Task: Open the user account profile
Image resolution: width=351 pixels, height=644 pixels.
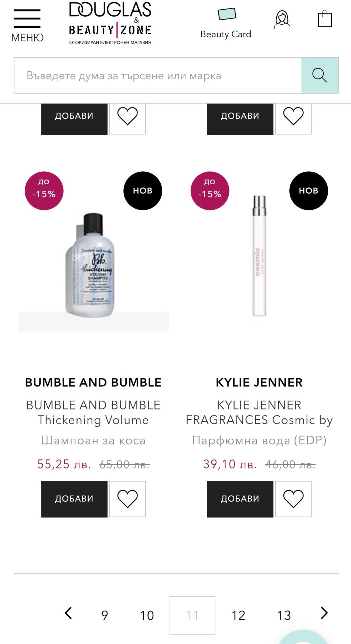Action: point(282,20)
